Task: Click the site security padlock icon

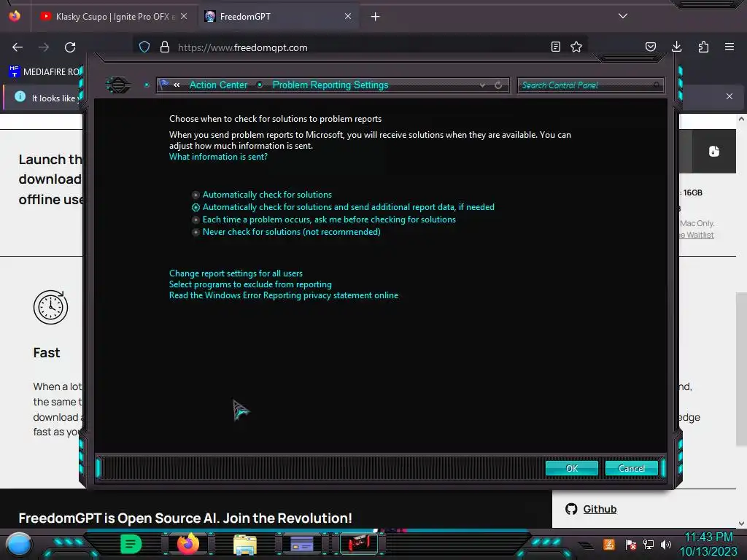Action: point(165,47)
